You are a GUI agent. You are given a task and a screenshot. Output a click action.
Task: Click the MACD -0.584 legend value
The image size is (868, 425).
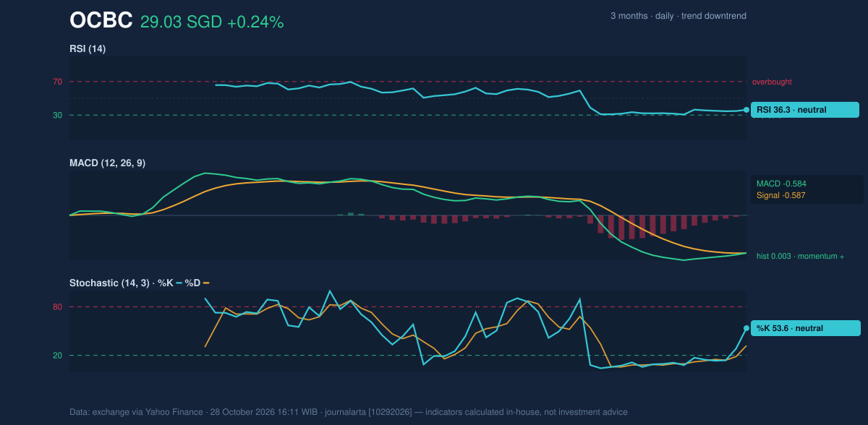[781, 184]
